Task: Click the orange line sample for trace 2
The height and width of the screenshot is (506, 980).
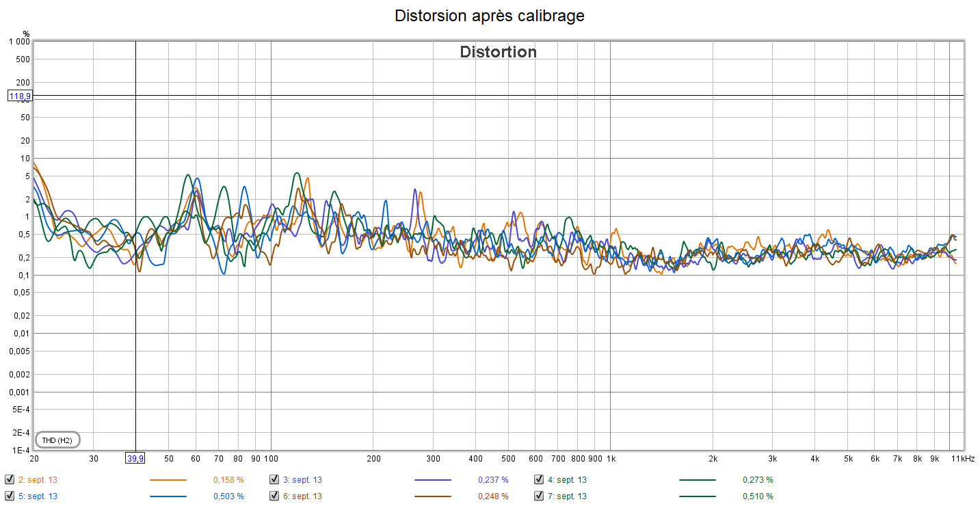Action: coord(168,480)
